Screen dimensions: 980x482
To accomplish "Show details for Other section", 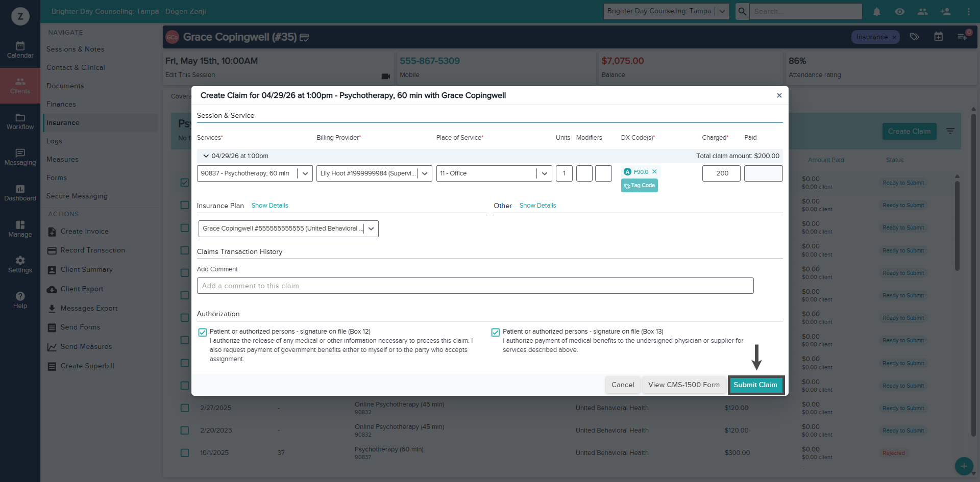I will click(x=537, y=206).
